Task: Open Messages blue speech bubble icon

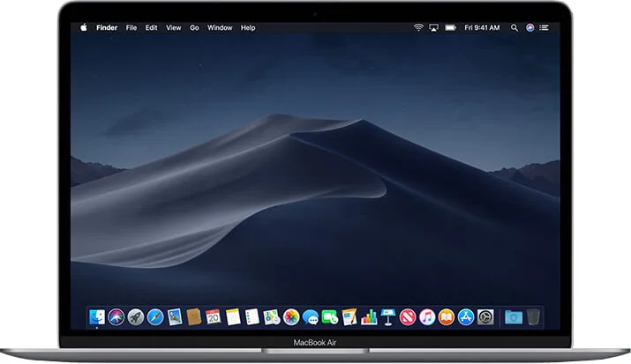Action: coord(311,317)
